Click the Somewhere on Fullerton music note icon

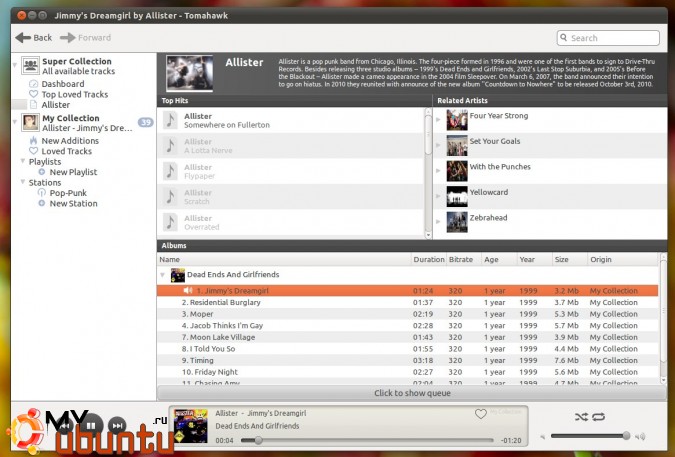click(171, 121)
